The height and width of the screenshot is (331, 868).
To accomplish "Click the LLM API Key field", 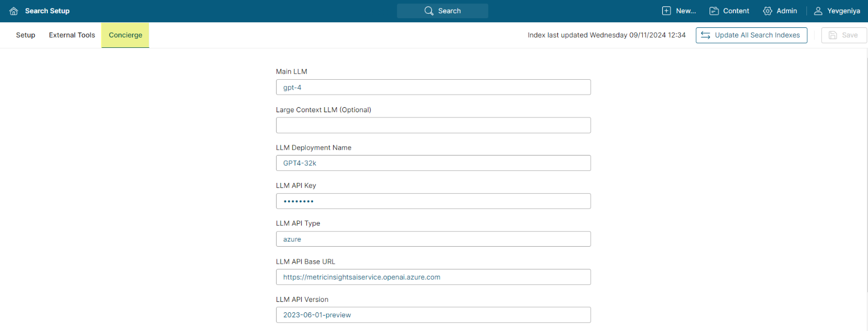I will pyautogui.click(x=433, y=201).
